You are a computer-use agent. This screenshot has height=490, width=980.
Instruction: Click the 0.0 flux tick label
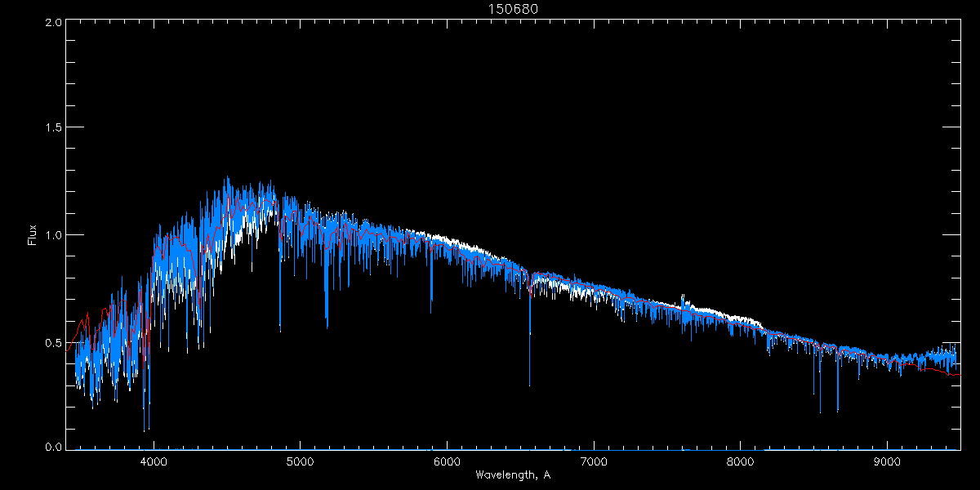[53, 448]
